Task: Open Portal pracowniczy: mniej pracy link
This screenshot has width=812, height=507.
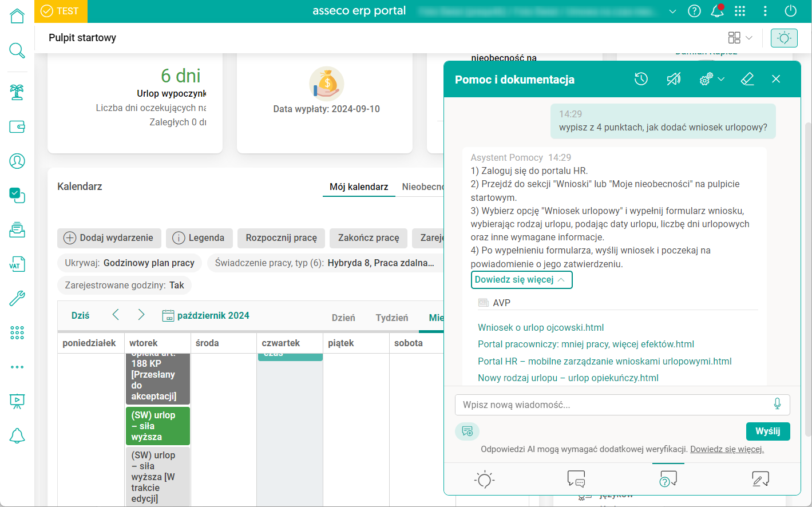Action: pyautogui.click(x=586, y=344)
